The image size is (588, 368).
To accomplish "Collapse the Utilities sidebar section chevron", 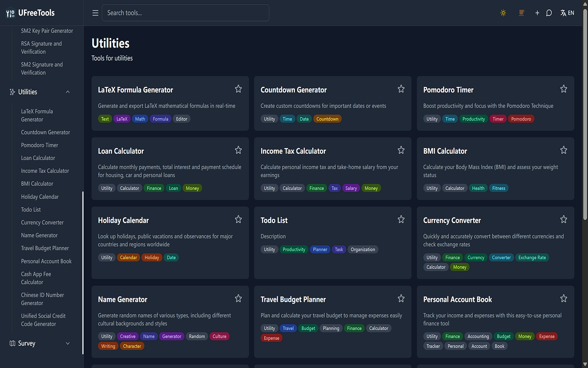I will pos(68,92).
